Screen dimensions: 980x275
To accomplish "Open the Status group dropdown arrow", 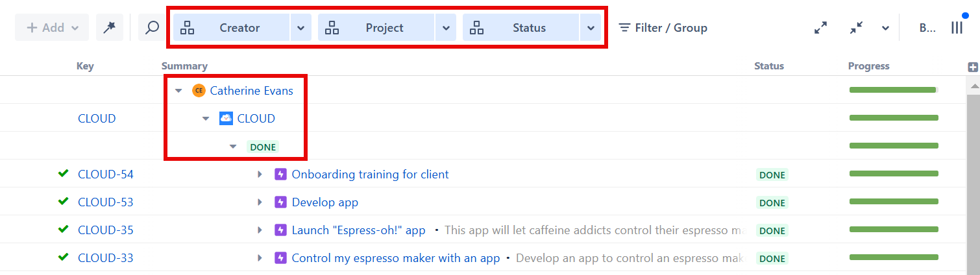I will pyautogui.click(x=591, y=28).
